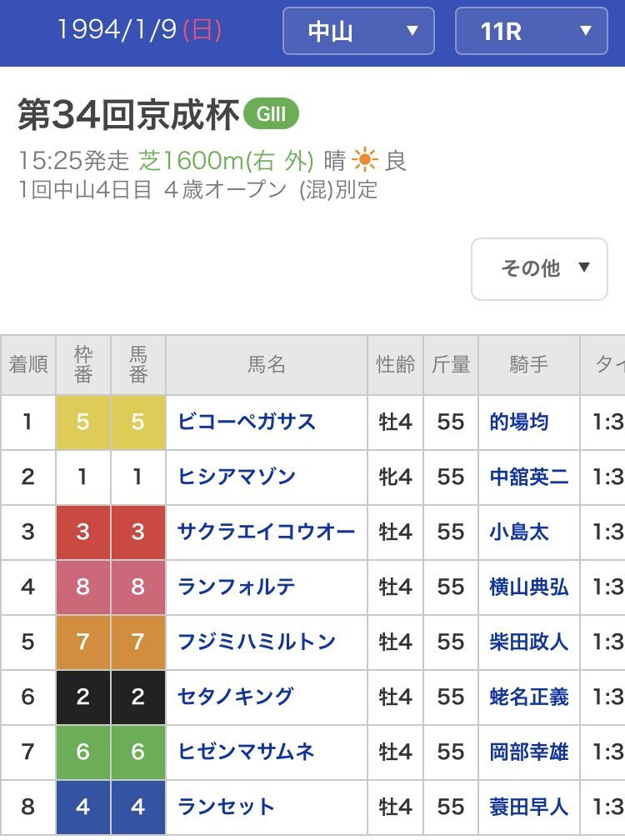This screenshot has height=840, width=625.
Task: Click the yellow frame 5 color cell
Action: click(x=82, y=422)
